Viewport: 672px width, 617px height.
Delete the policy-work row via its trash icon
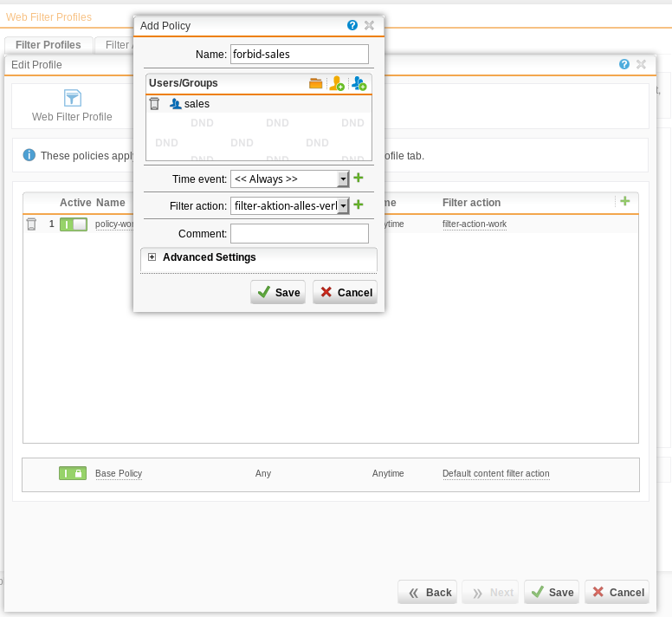[31, 224]
